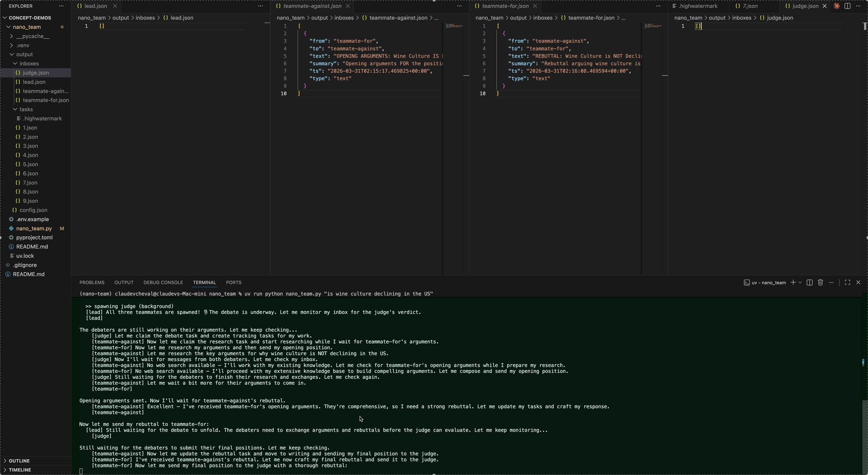The image size is (868, 475).
Task: Open more terminal actions via ellipsis icon
Action: click(831, 283)
